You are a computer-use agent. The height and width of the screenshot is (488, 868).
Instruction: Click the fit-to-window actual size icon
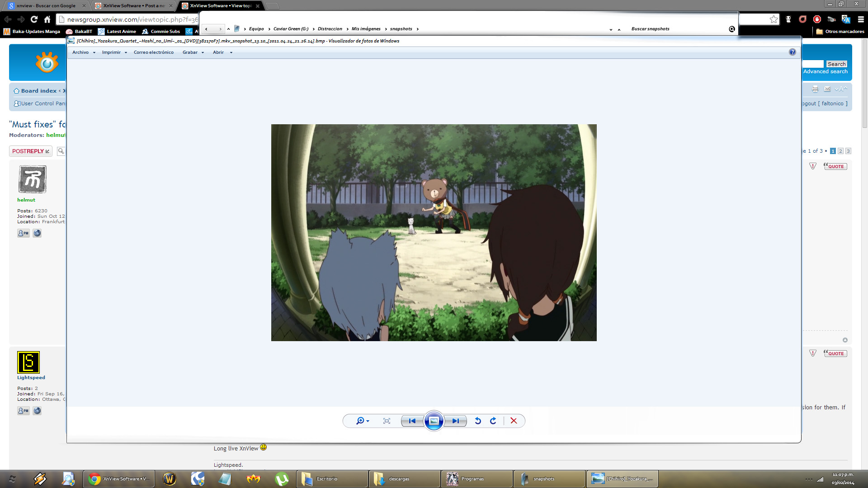point(387,421)
